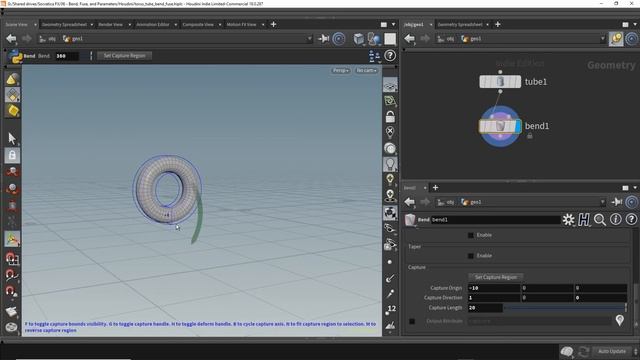Check the Output Attribute checkbox
The height and width of the screenshot is (360, 640).
point(412,321)
